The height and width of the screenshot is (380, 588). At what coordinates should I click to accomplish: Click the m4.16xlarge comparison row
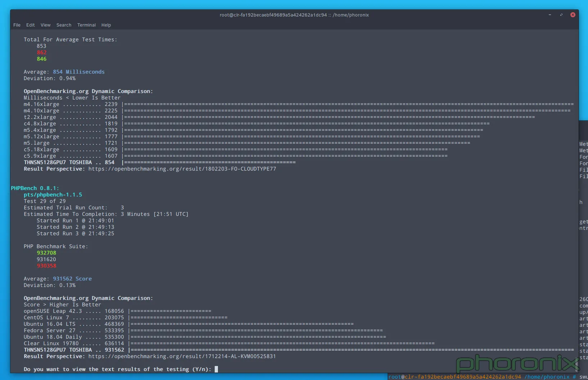click(299, 104)
